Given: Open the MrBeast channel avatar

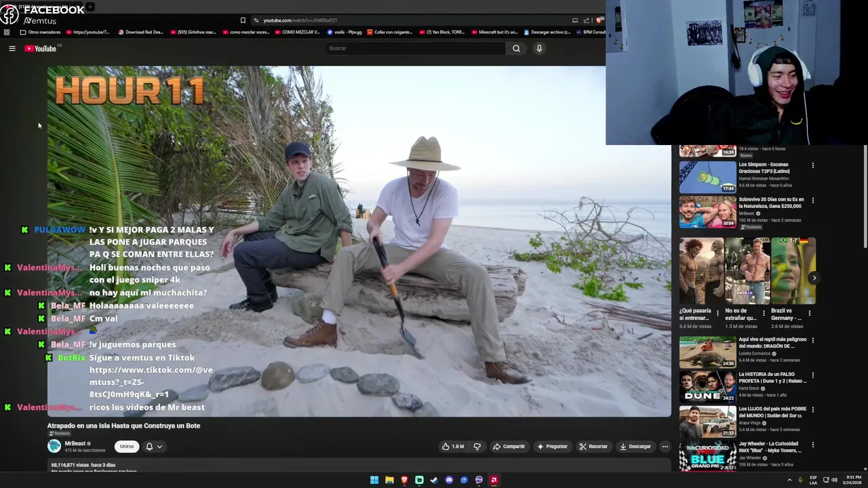Looking at the screenshot, I should [x=54, y=446].
